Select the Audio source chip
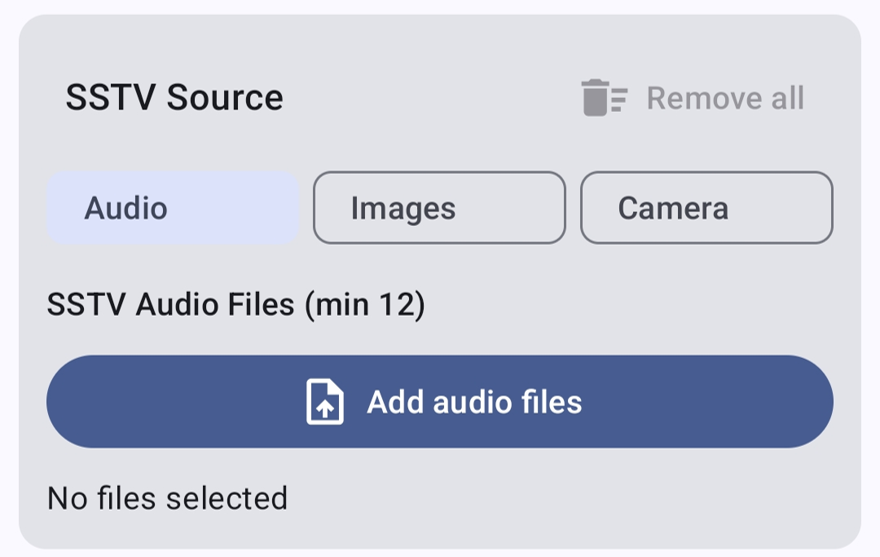The image size is (880, 557). coord(173,208)
